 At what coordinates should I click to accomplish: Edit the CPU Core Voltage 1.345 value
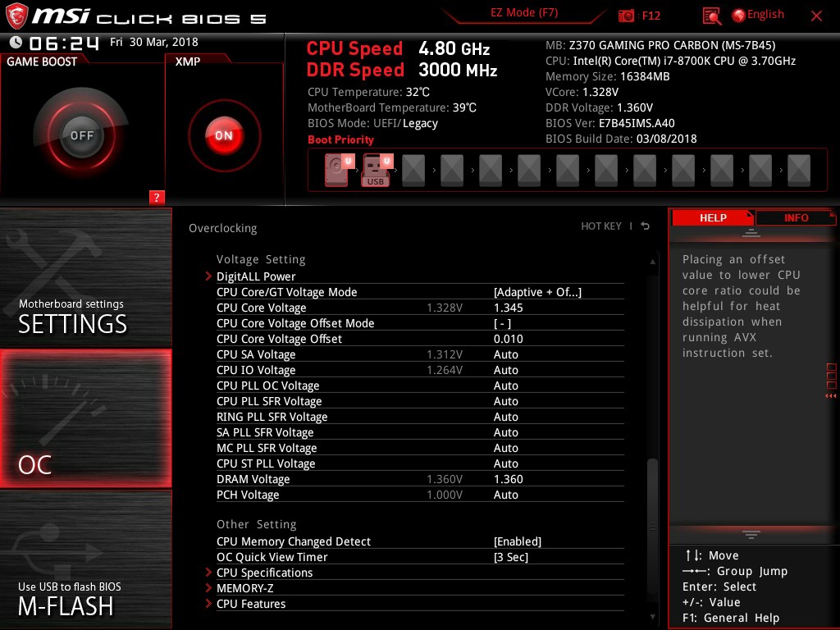[508, 308]
